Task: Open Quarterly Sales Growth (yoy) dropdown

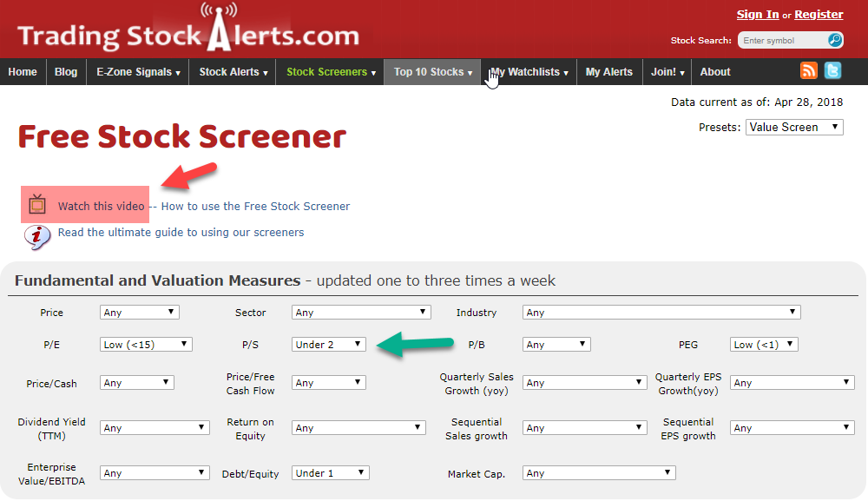Action: (584, 383)
